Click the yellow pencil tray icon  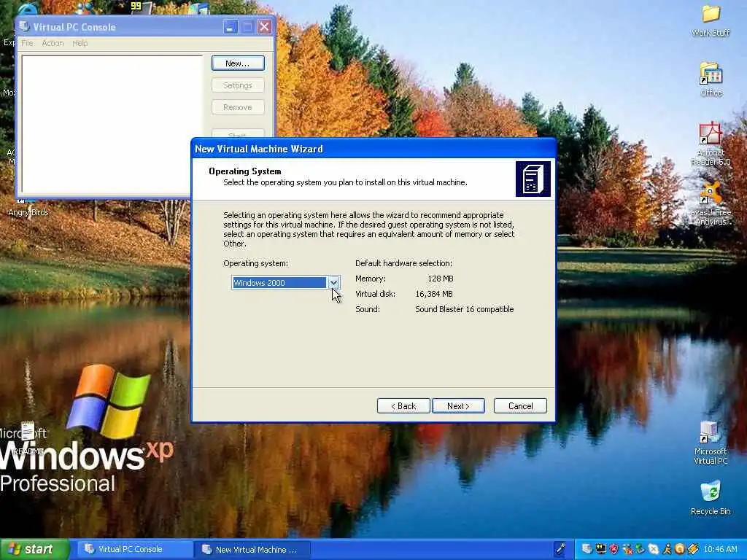694,549
